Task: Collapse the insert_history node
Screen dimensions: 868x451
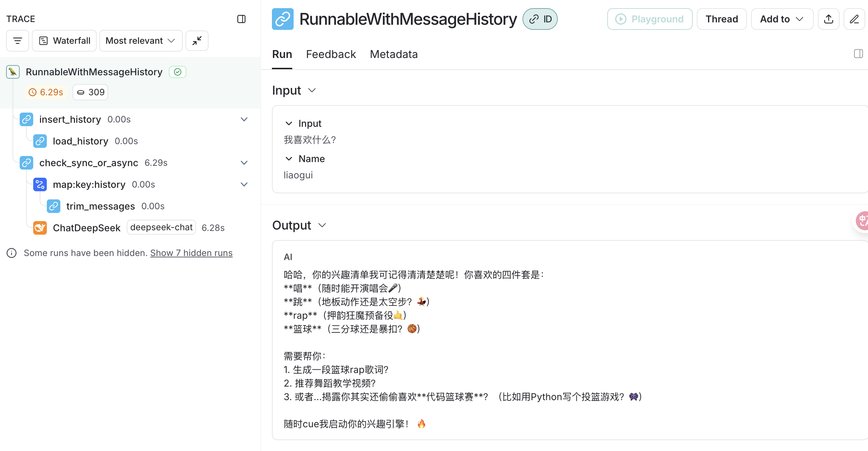Action: click(244, 119)
